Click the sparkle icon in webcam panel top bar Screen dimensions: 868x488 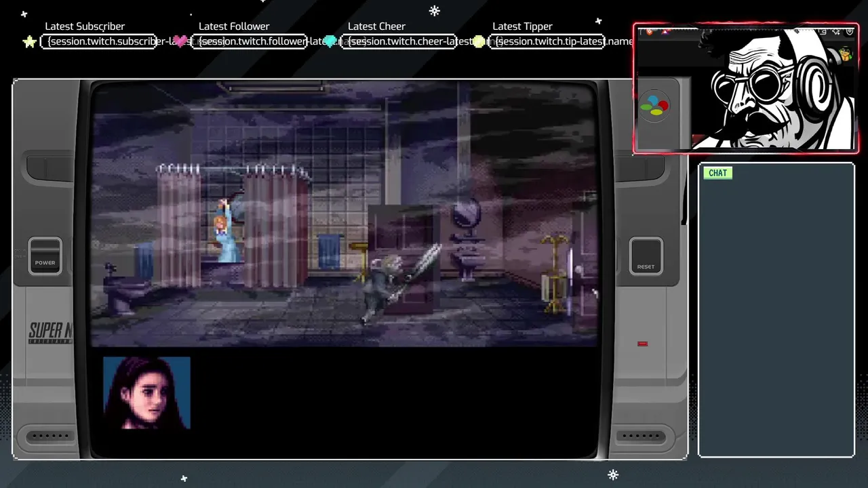[x=835, y=31]
